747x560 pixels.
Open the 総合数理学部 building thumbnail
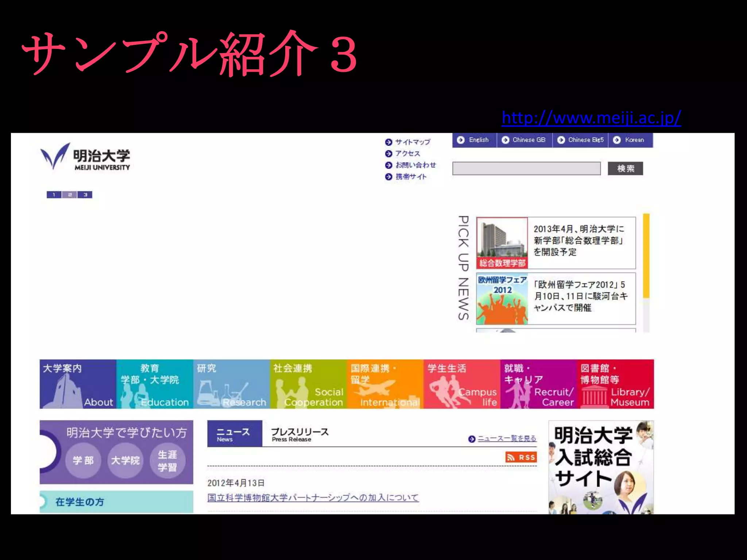[502, 243]
